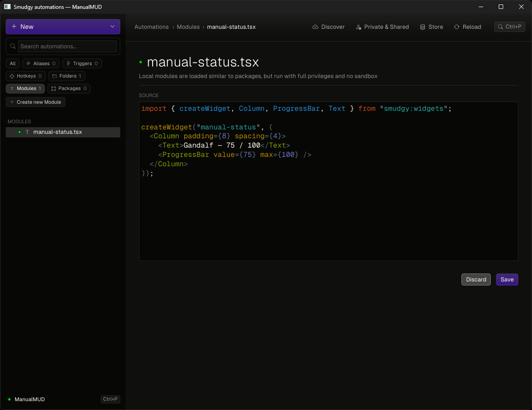Click the plus icon on Create new Module
The width and height of the screenshot is (532, 410).
point(12,102)
